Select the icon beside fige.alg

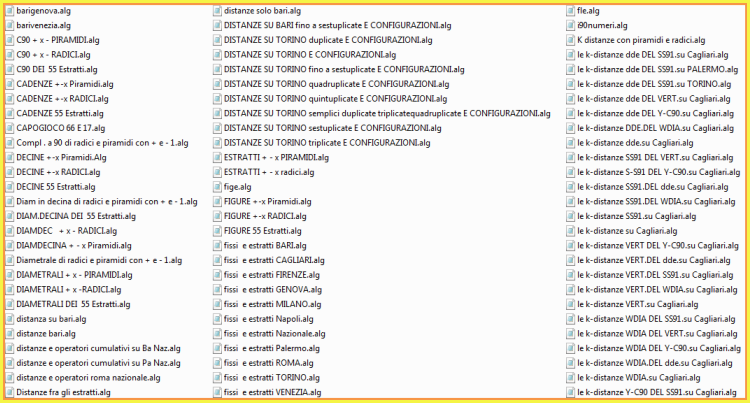click(217, 187)
